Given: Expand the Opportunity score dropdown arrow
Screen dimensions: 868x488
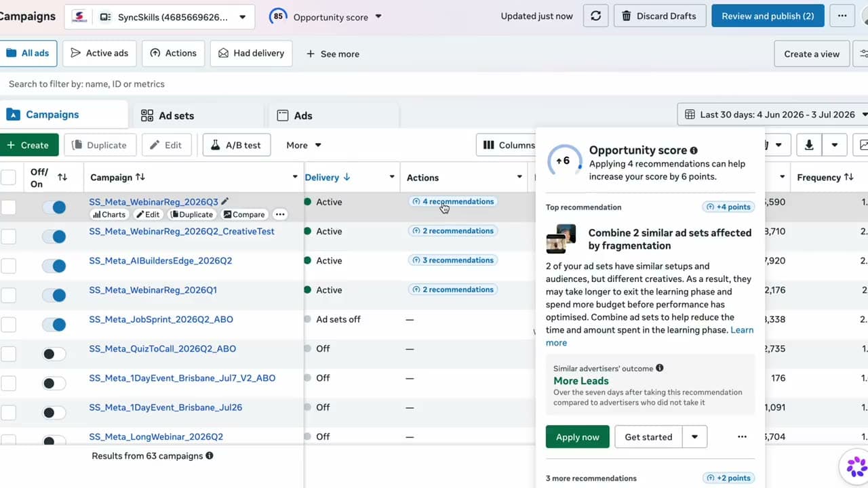Looking at the screenshot, I should pyautogui.click(x=378, y=17).
